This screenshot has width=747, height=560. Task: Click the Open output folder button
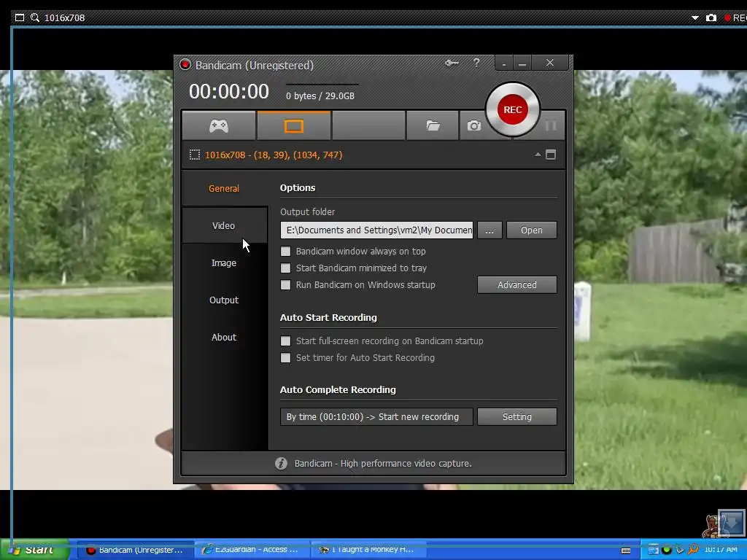coord(532,230)
